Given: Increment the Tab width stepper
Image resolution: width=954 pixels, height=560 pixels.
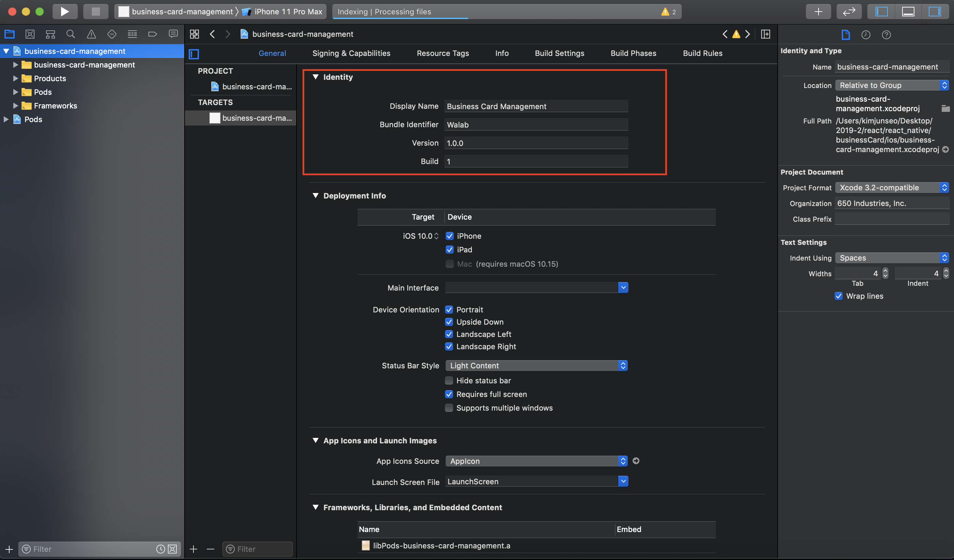Looking at the screenshot, I should 885,271.
